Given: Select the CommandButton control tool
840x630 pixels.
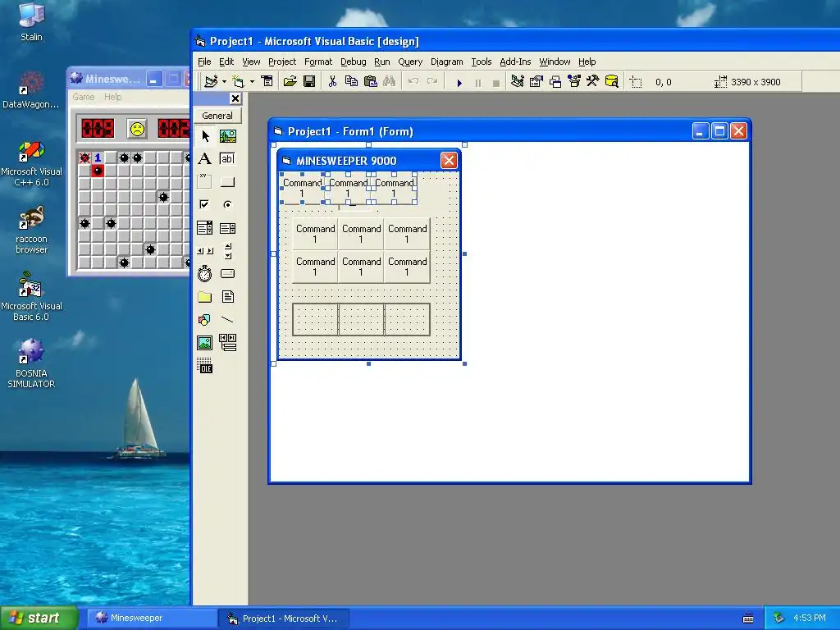Looking at the screenshot, I should click(x=228, y=181).
